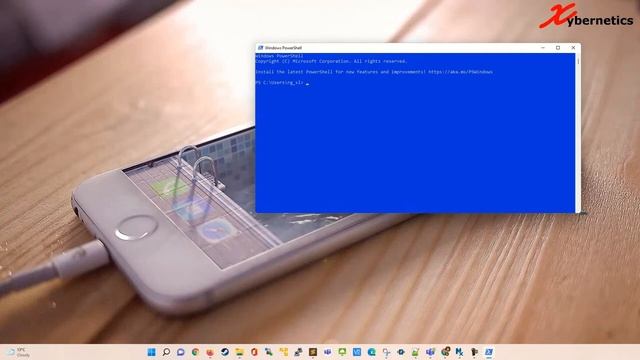Launch Firefox from taskbar
The image size is (640, 360).
[x=210, y=352]
